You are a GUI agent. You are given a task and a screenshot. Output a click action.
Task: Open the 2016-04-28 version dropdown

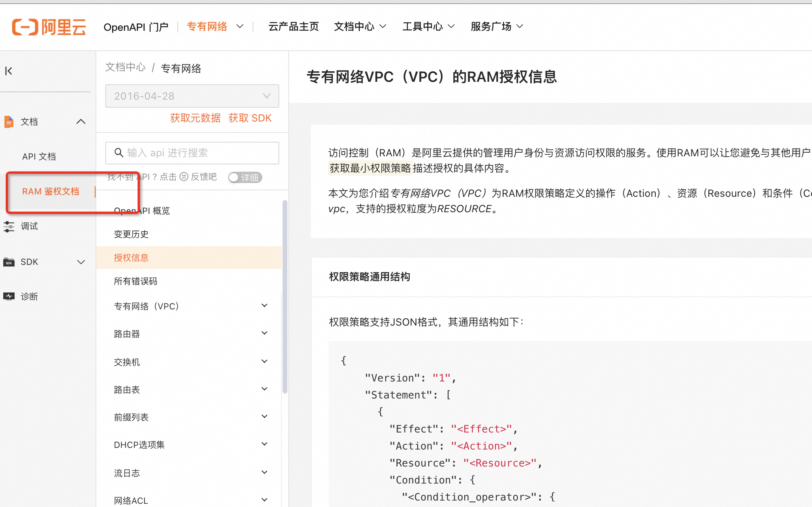192,96
